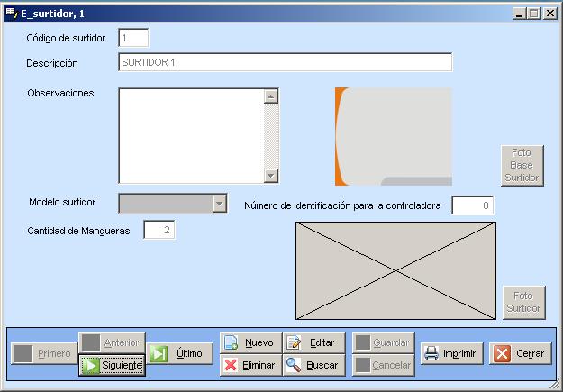
Task: Click the Observaciones scrollbar down arrow
Action: tap(271, 176)
